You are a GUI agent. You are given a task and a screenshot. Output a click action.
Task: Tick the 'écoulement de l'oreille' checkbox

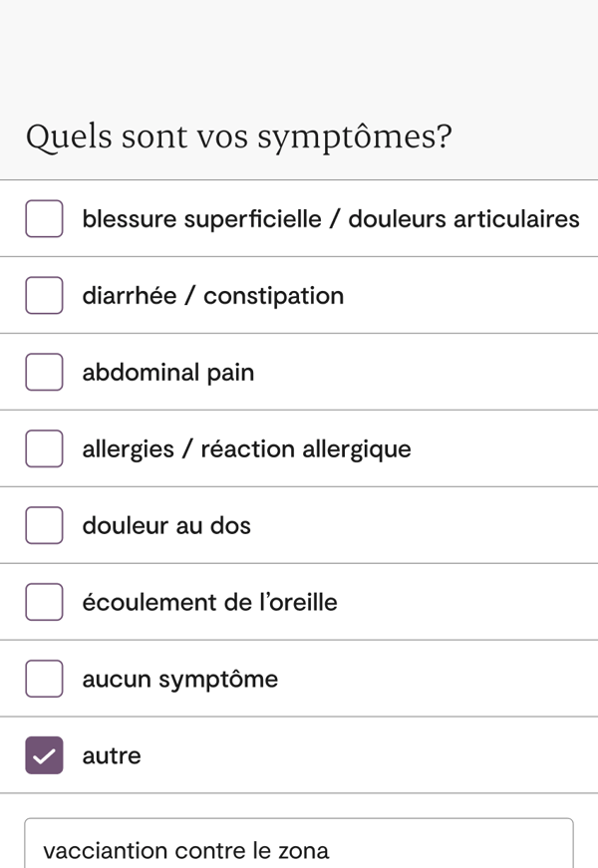click(x=44, y=602)
